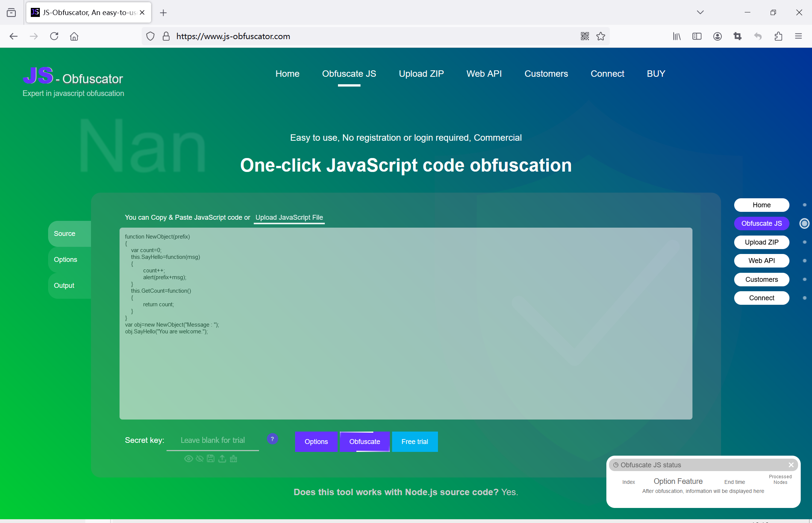Click the screenshot crop icon in toolbar
This screenshot has height=523, width=812.
tap(738, 36)
